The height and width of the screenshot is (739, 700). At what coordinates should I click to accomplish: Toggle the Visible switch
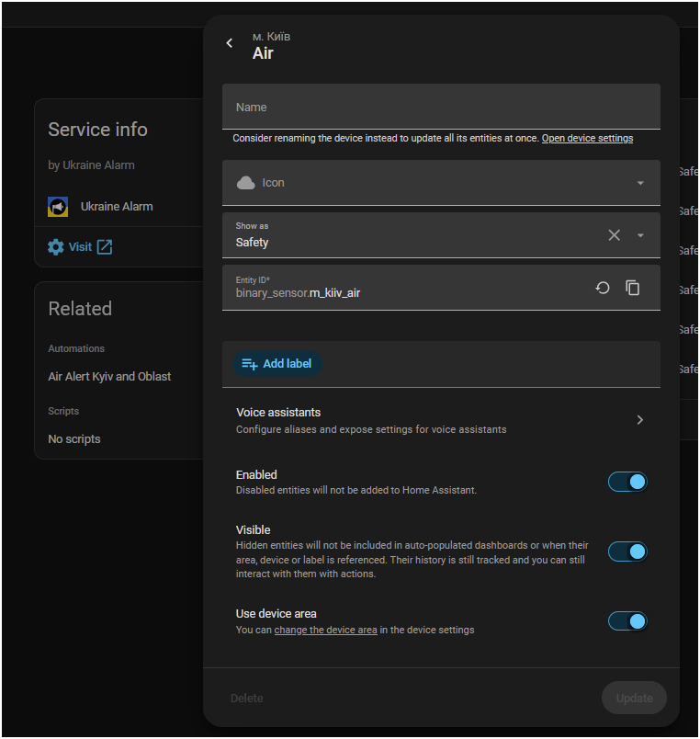click(627, 551)
